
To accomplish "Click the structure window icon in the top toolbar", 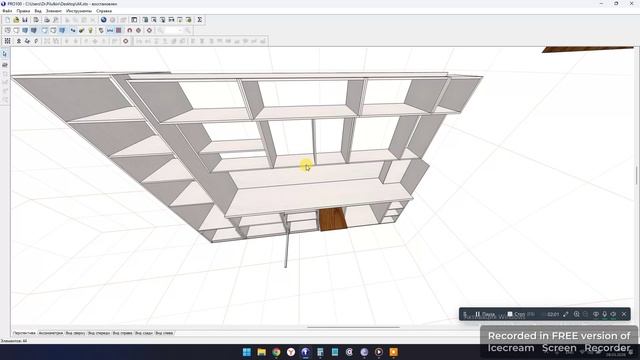I will [x=134, y=20].
